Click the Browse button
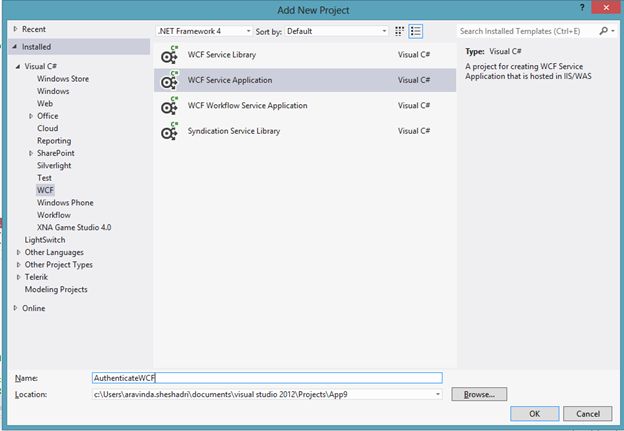The image size is (624, 431). (479, 394)
